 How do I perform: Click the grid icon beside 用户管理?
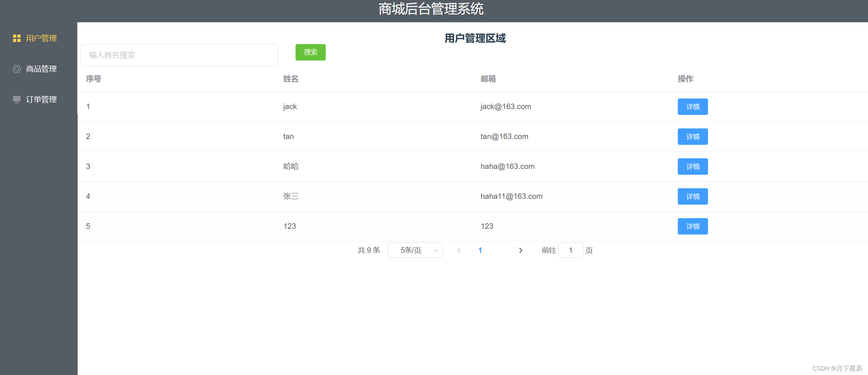17,38
